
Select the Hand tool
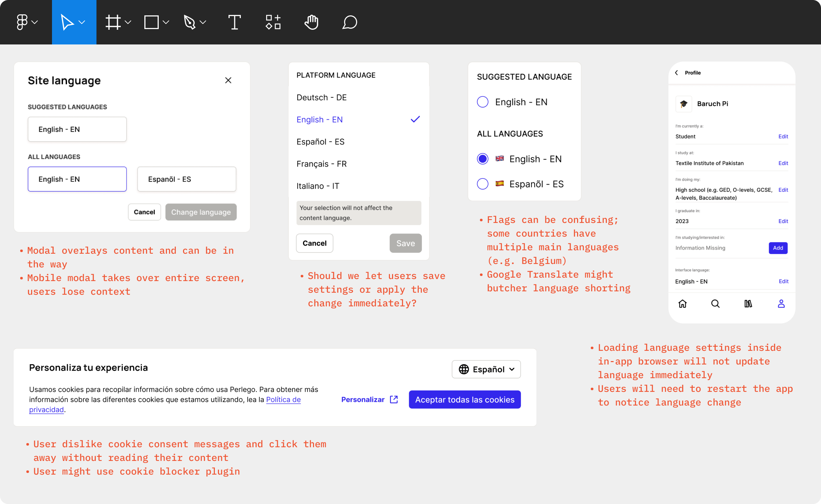coord(311,22)
